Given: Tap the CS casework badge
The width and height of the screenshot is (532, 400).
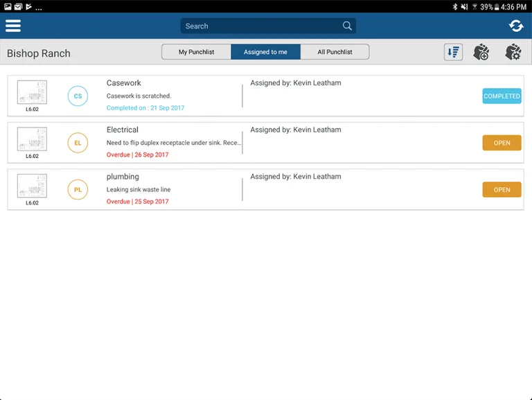Looking at the screenshot, I should pyautogui.click(x=78, y=96).
